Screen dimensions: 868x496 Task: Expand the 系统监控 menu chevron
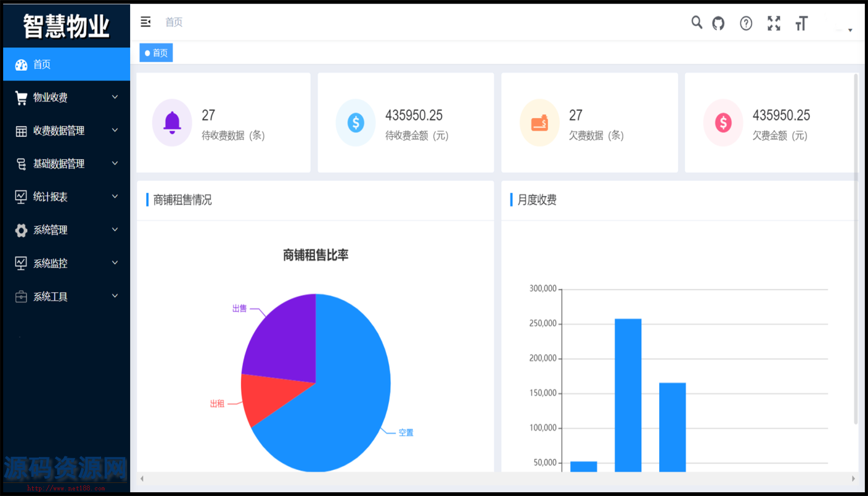click(x=115, y=263)
